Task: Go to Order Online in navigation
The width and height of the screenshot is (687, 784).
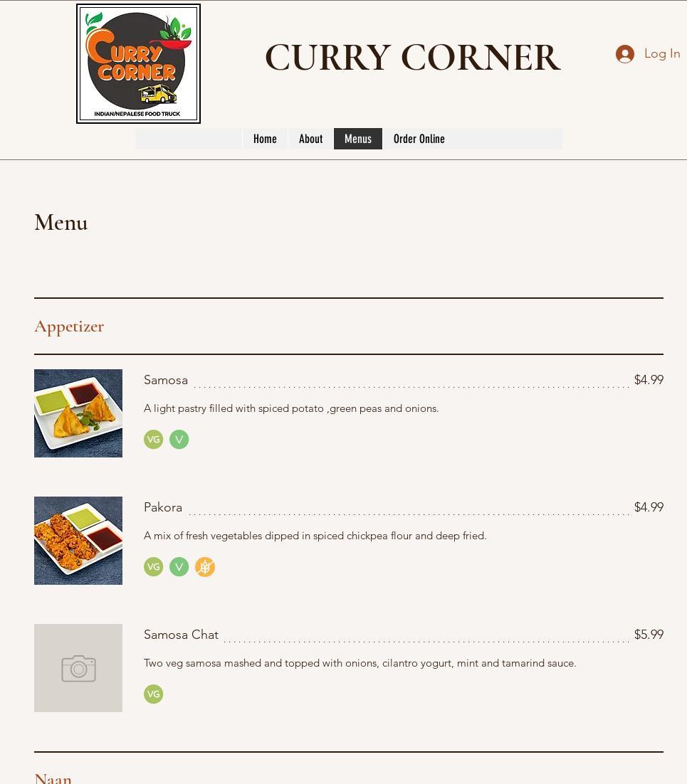Action: [419, 139]
